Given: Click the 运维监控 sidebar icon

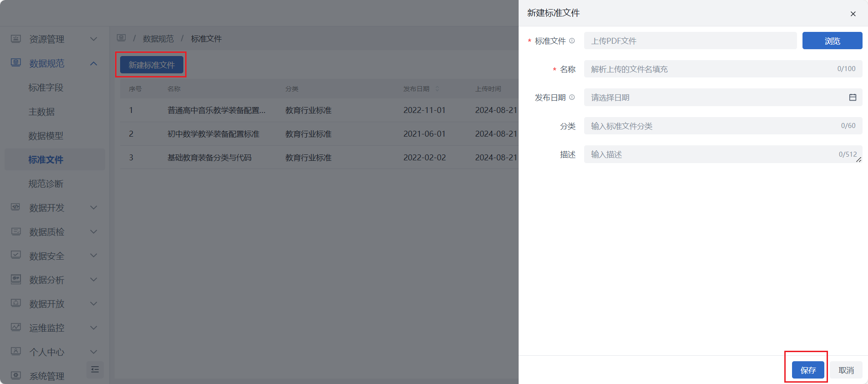Looking at the screenshot, I should pos(16,327).
